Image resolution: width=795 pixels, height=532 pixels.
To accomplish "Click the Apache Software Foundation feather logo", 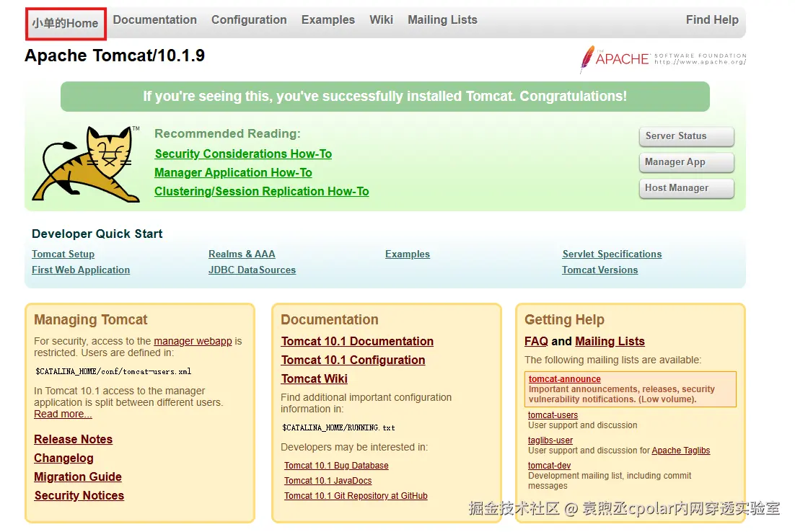I will click(x=663, y=59).
